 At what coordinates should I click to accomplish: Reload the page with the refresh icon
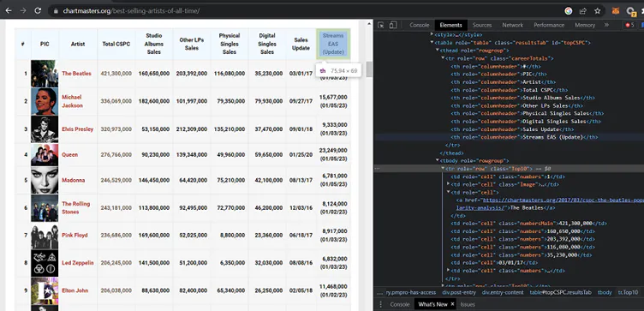click(x=38, y=10)
